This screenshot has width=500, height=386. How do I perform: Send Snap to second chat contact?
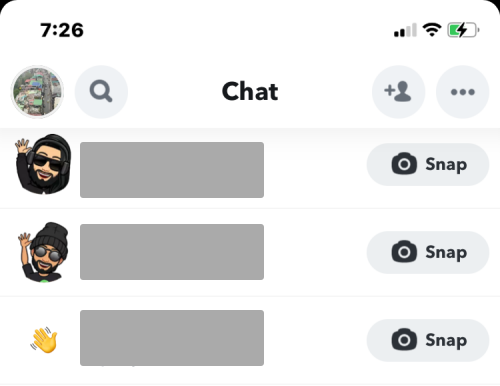tap(428, 252)
